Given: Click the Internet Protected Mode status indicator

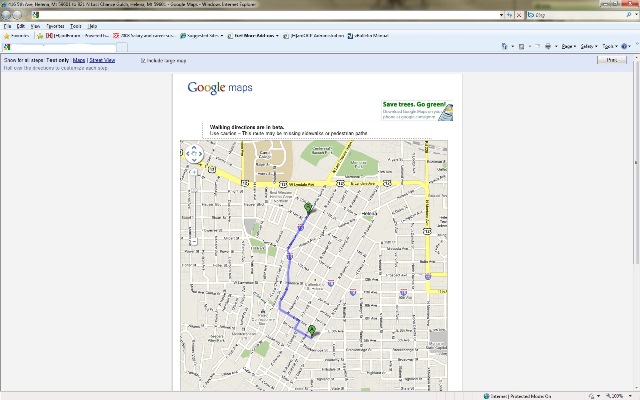Looking at the screenshot, I should 518,396.
